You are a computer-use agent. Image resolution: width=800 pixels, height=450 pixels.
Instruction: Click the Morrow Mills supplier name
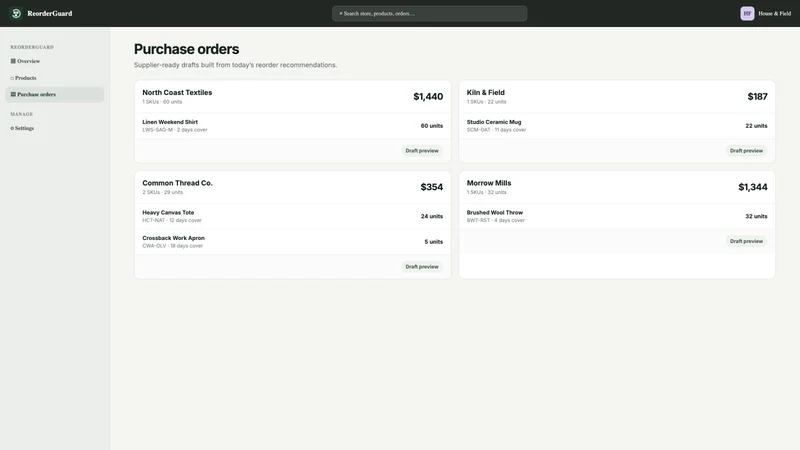[489, 183]
